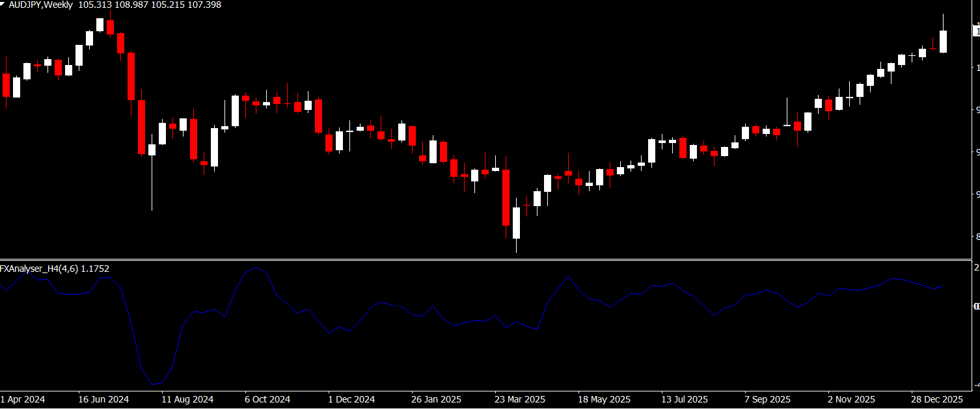Click the OHLC values 105.313 108.987 105.215 107.398

[x=149, y=5]
